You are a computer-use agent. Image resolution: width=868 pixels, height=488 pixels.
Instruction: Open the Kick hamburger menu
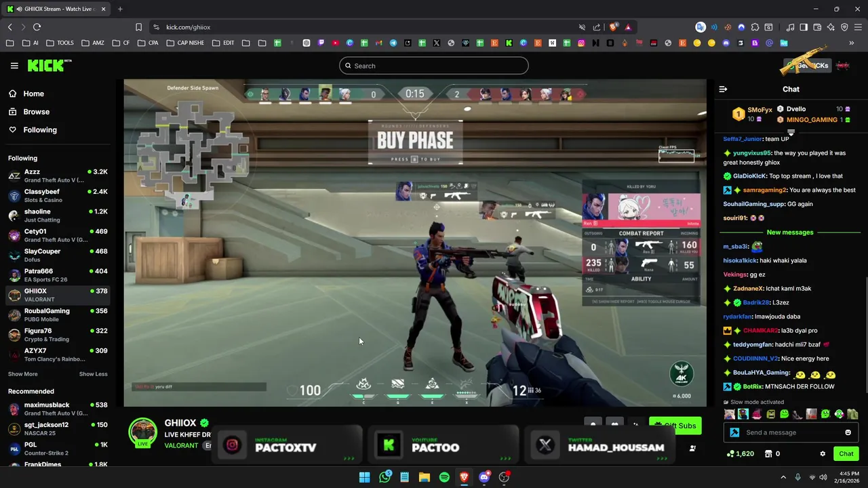click(x=14, y=66)
